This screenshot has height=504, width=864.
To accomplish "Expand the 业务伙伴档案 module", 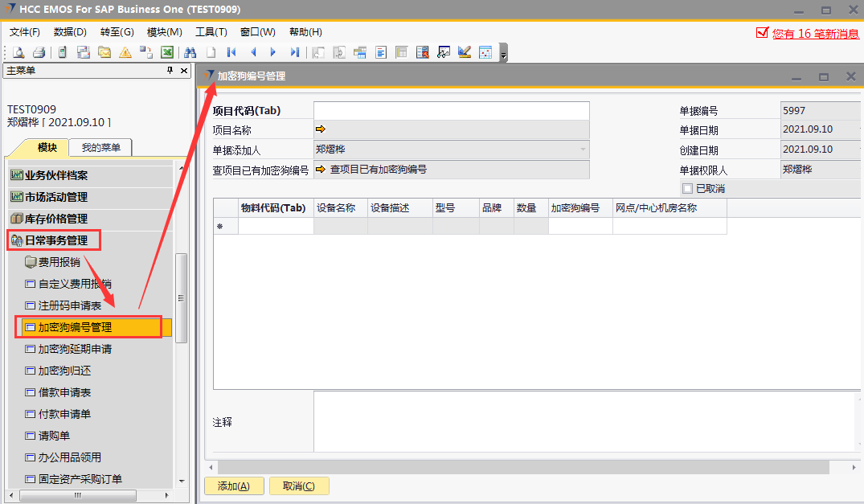I will 56,175.
